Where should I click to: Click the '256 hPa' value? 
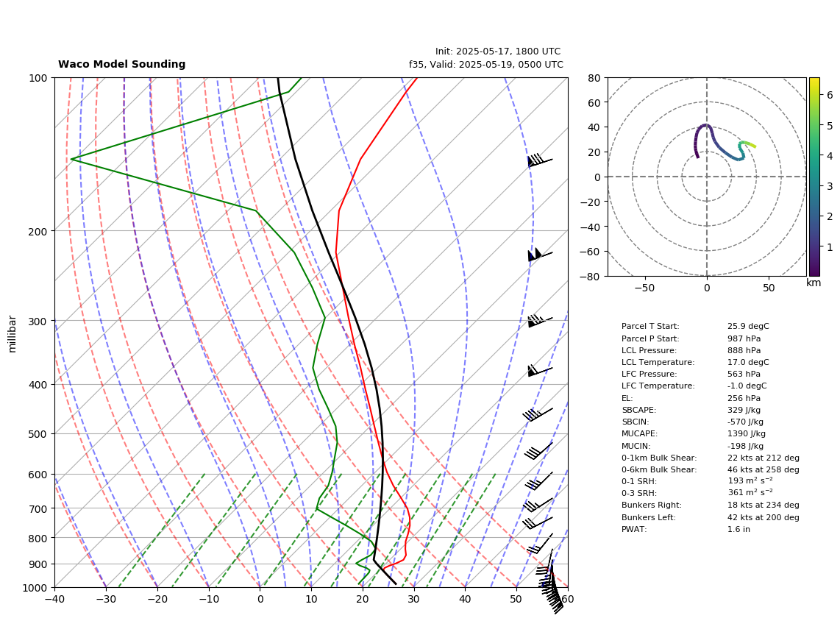coord(744,398)
